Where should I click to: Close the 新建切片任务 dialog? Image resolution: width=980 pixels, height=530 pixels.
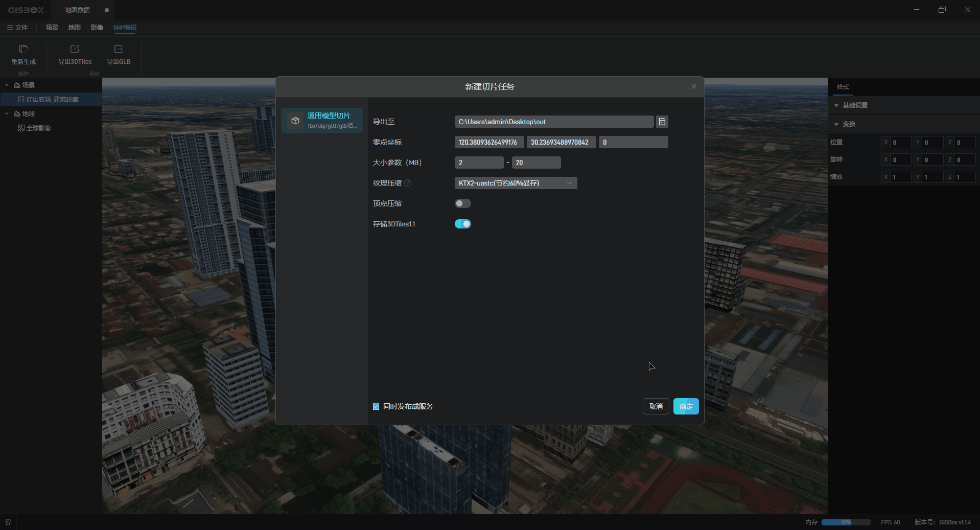click(x=694, y=86)
